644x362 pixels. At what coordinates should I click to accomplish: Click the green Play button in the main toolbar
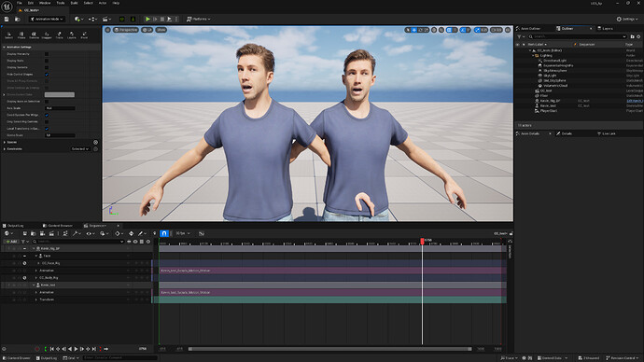pyautogui.click(x=147, y=19)
